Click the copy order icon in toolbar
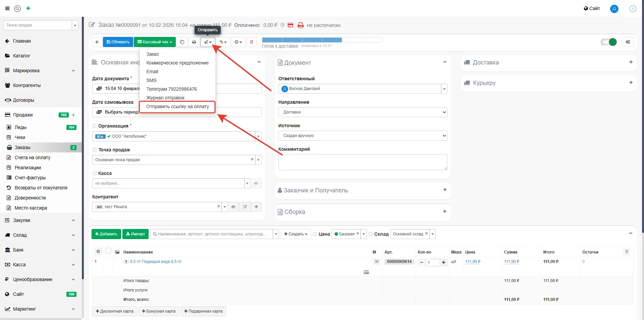This screenshot has width=644, height=320. point(182,42)
